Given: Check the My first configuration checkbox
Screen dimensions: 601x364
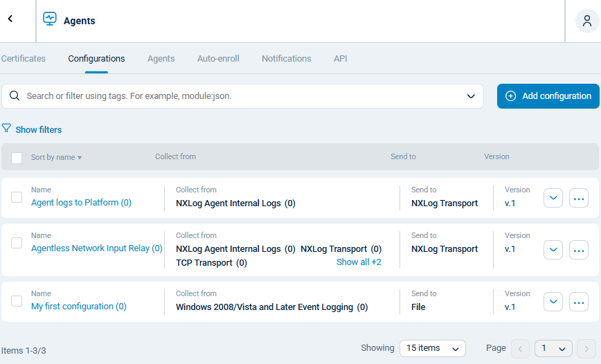Looking at the screenshot, I should [17, 301].
